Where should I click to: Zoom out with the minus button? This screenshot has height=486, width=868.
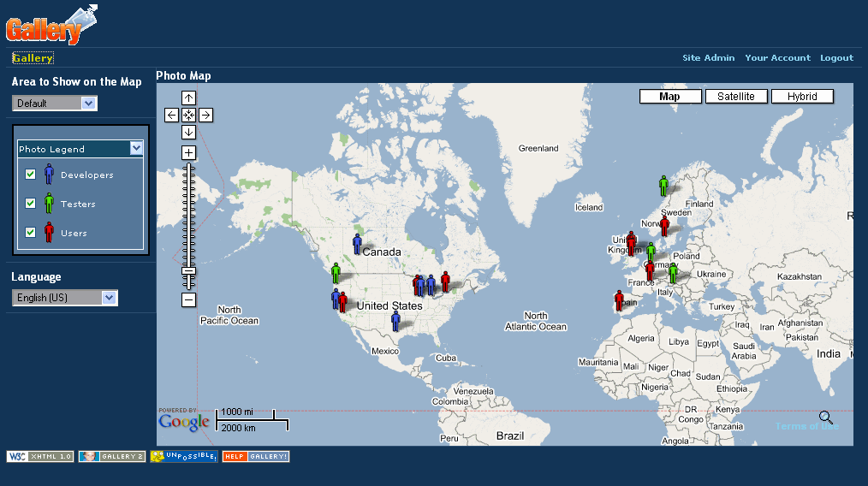pos(189,300)
